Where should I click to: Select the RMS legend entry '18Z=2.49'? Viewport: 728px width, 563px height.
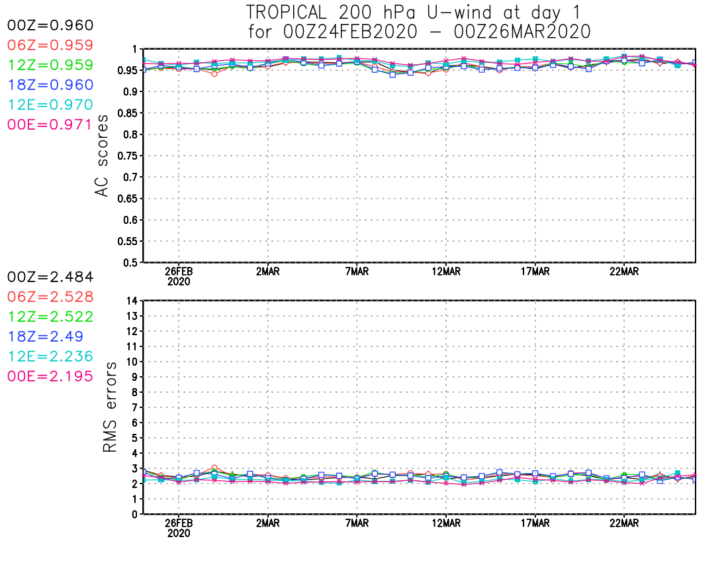coord(46,336)
